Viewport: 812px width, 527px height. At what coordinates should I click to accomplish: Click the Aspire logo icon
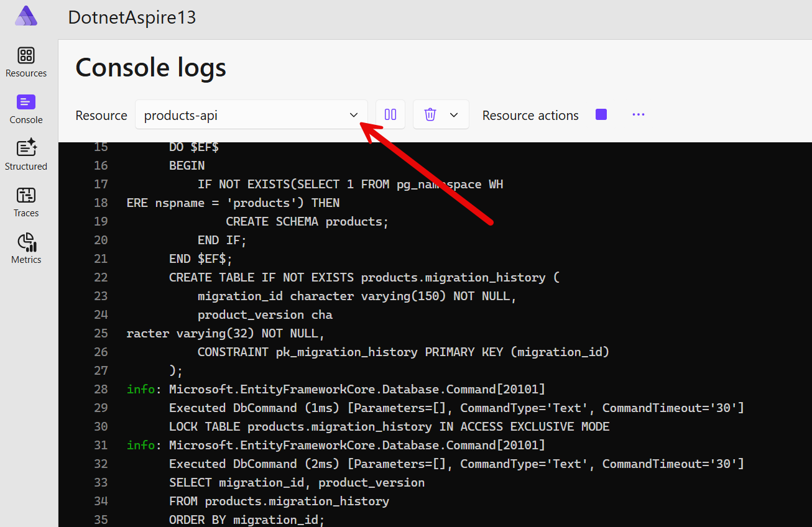point(26,17)
